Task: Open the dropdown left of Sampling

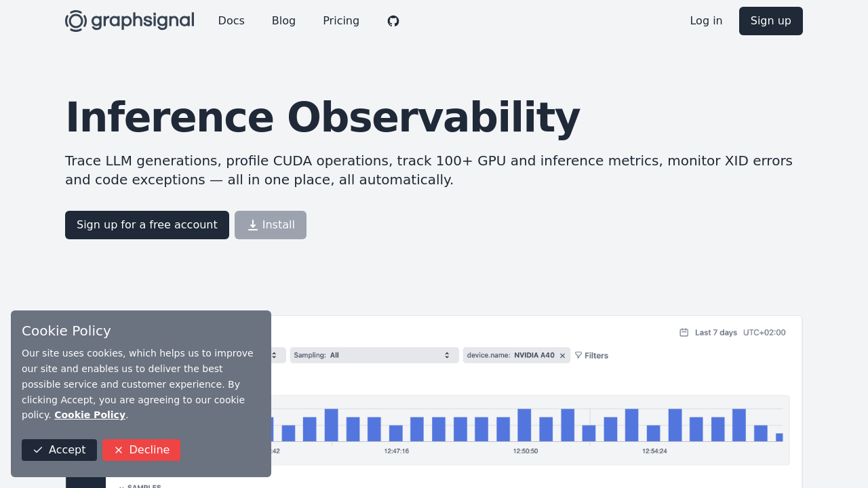Action: point(277,354)
